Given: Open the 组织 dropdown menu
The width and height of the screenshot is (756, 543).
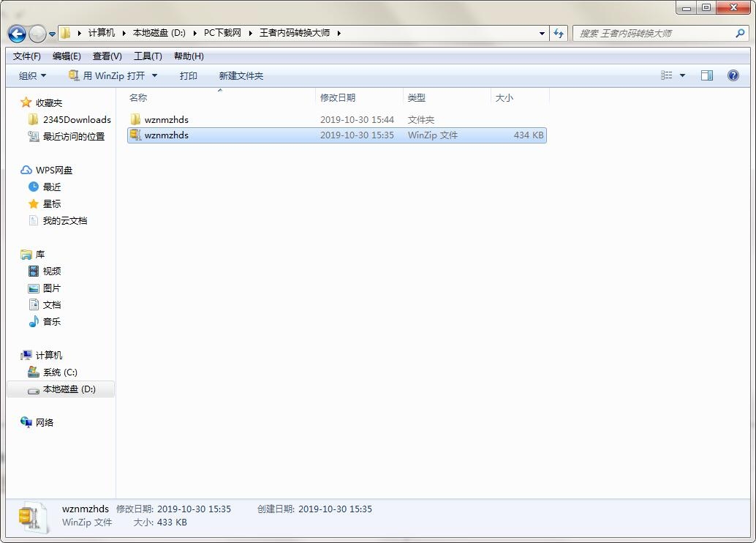Looking at the screenshot, I should pos(32,76).
